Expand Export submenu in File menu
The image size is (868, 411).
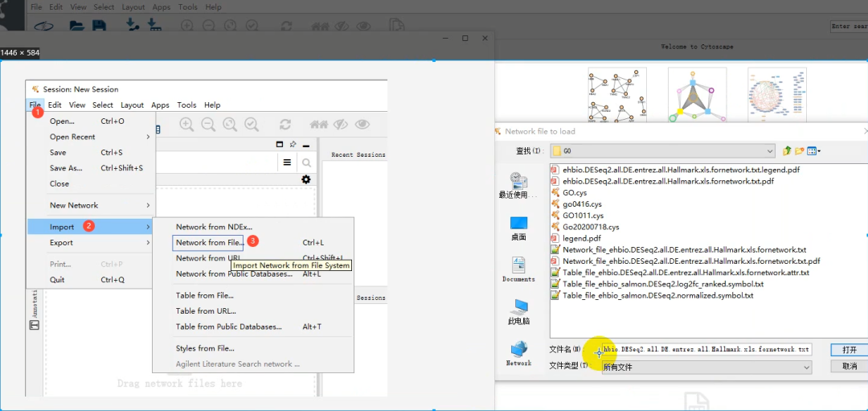pyautogui.click(x=92, y=243)
